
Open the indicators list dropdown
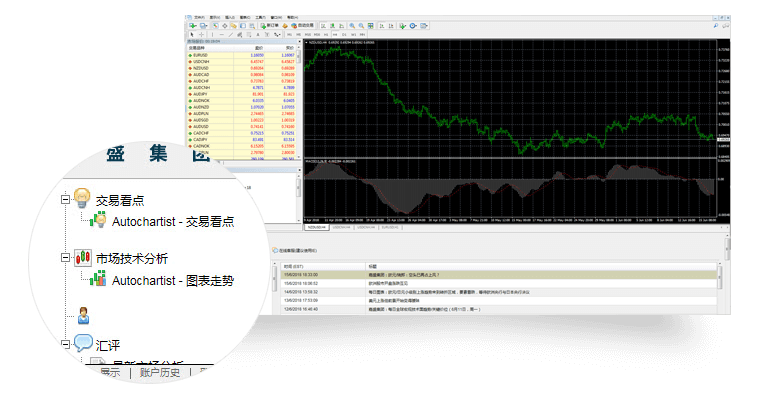[x=403, y=26]
